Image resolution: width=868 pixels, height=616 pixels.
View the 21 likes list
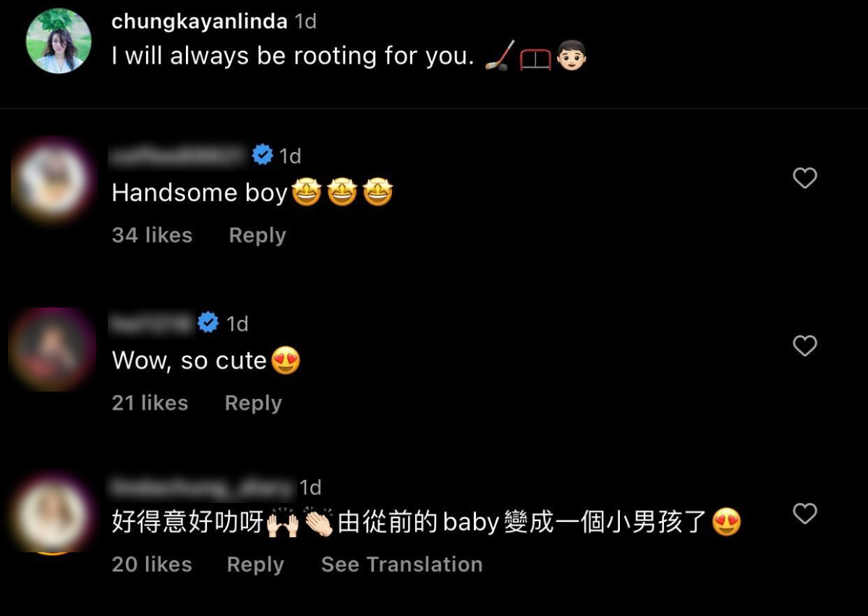(150, 403)
